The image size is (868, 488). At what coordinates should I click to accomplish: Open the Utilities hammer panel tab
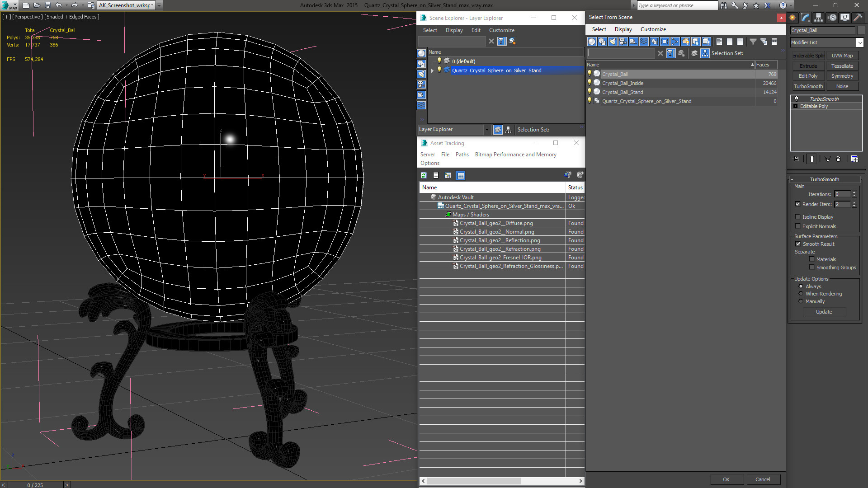858,18
